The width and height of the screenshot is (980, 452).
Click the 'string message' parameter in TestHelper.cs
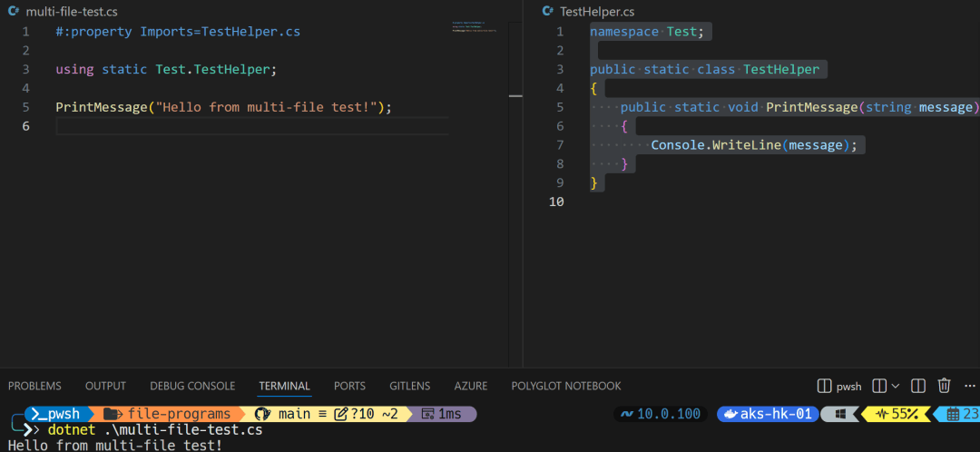918,107
